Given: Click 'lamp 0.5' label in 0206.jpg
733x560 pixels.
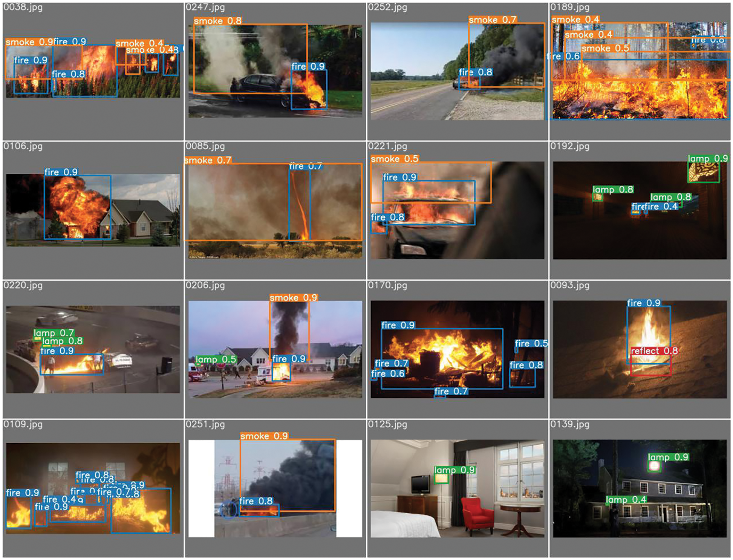Looking at the screenshot, I should click(216, 360).
